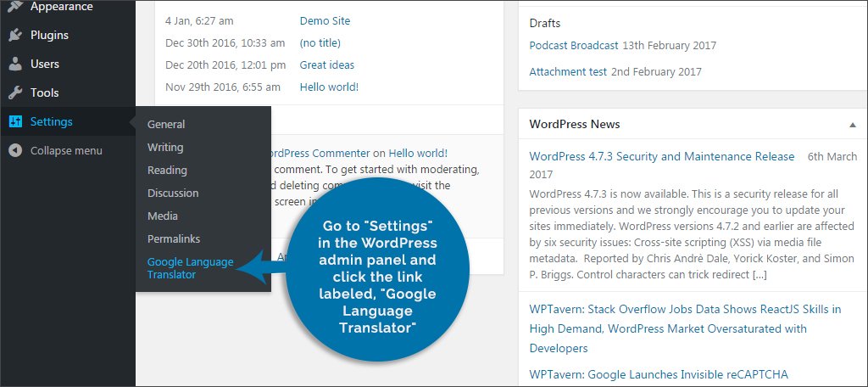Image resolution: width=868 pixels, height=387 pixels.
Task: Click the '2nd February 2017' draft date
Action: click(656, 71)
